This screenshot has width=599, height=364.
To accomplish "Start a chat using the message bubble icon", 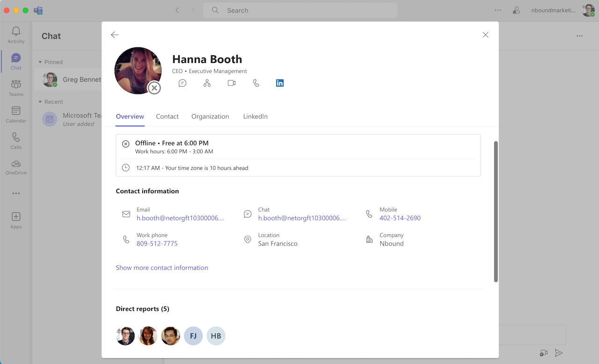I will 182,83.
